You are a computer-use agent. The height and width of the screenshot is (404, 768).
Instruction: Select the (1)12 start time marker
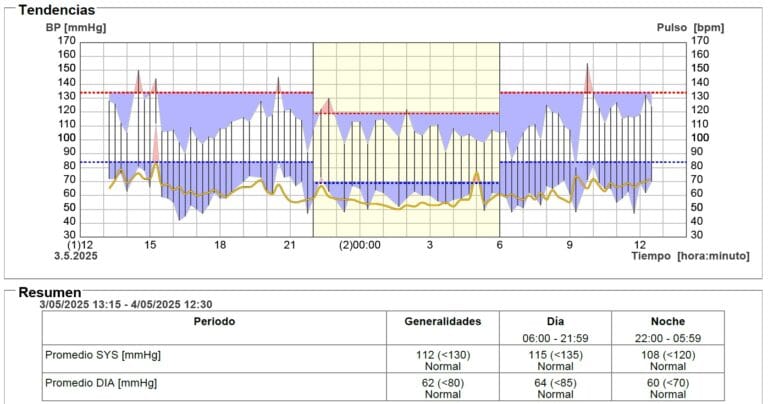point(80,244)
